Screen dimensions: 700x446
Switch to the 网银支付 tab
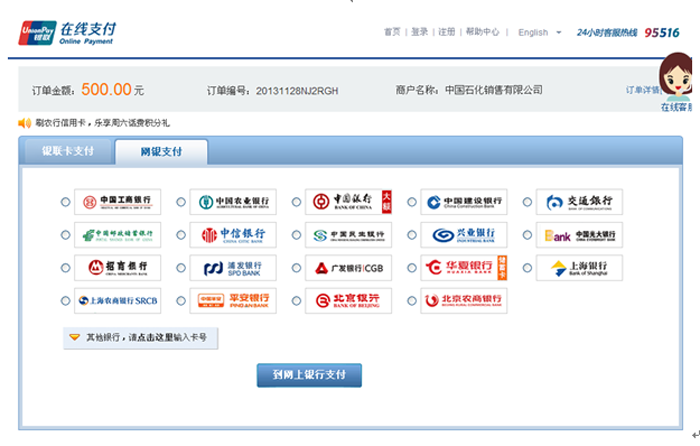click(161, 152)
